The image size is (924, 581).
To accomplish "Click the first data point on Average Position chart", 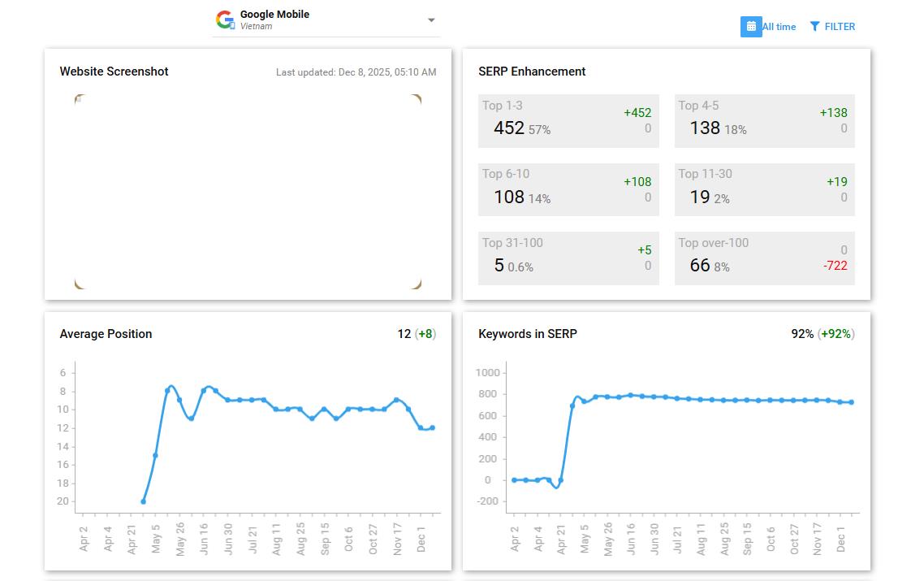I will click(x=143, y=501).
